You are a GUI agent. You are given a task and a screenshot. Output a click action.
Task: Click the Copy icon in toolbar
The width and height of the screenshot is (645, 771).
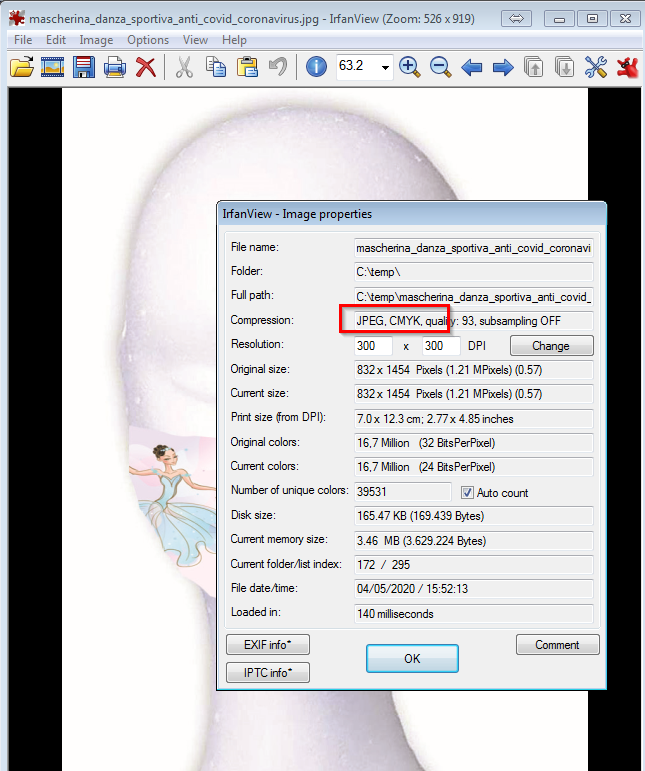click(216, 67)
